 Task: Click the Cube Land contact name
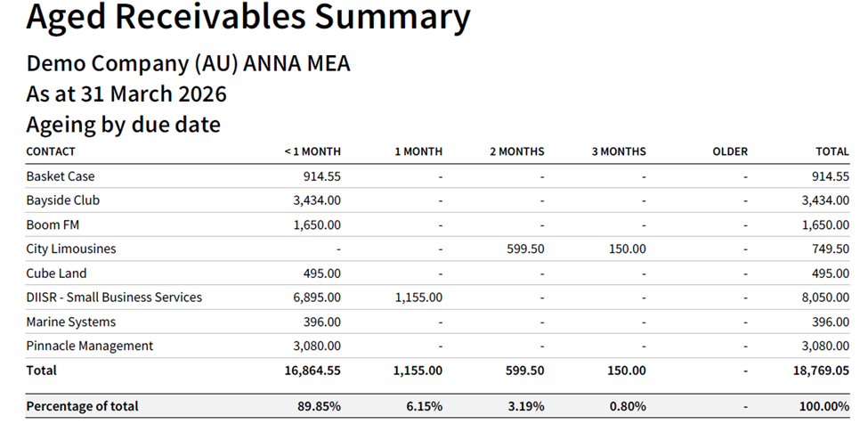(x=56, y=273)
